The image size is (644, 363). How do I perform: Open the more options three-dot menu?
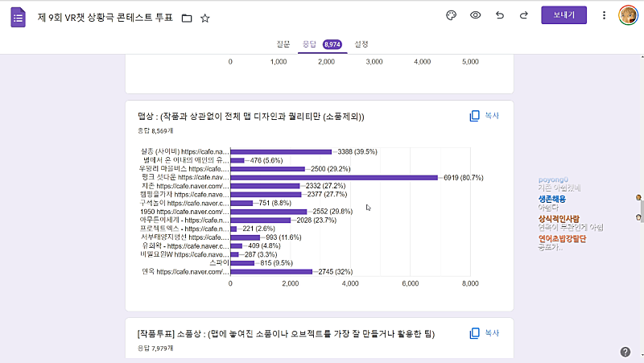[x=604, y=15]
